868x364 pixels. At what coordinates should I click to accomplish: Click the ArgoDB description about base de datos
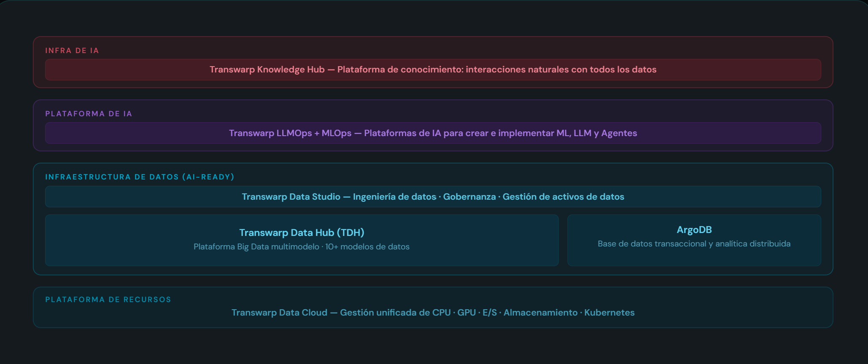click(x=694, y=244)
